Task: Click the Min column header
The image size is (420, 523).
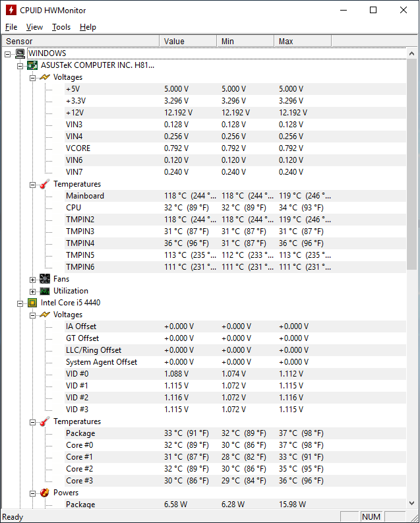Action: (x=245, y=41)
